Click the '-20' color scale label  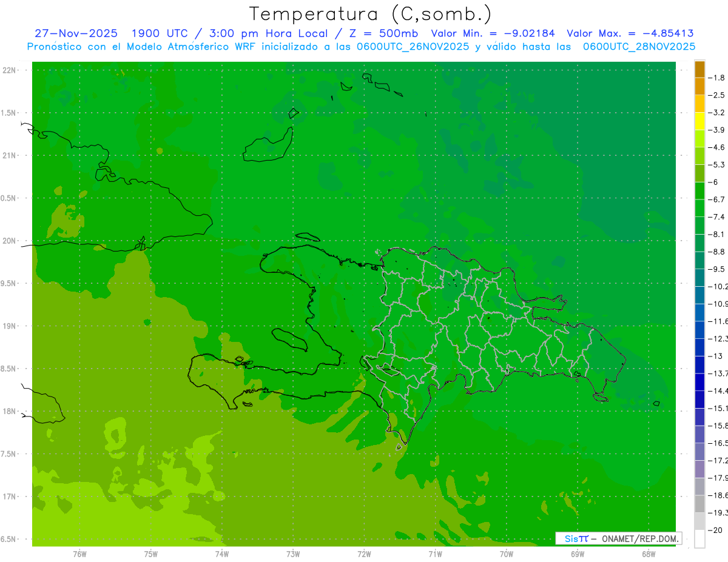click(x=716, y=530)
